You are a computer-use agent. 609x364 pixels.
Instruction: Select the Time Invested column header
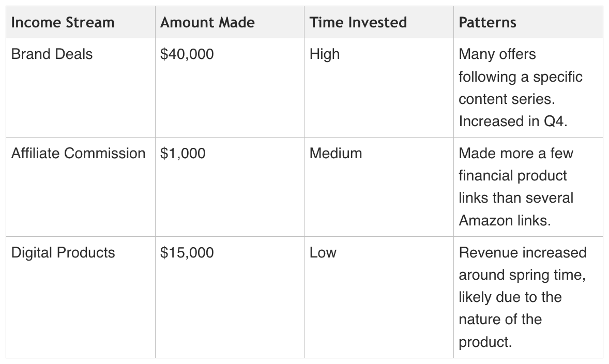click(x=358, y=23)
